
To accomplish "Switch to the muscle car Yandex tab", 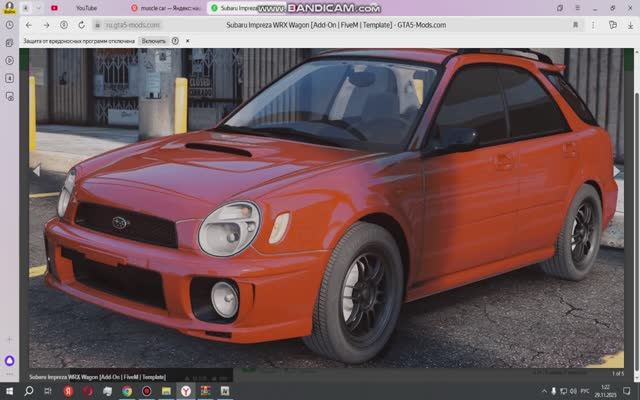I will coord(165,8).
